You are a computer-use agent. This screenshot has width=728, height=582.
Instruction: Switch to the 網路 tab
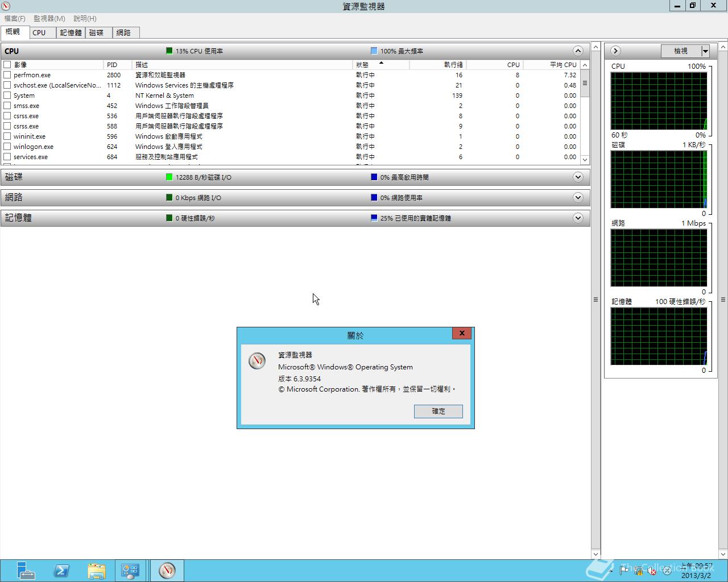click(x=126, y=33)
